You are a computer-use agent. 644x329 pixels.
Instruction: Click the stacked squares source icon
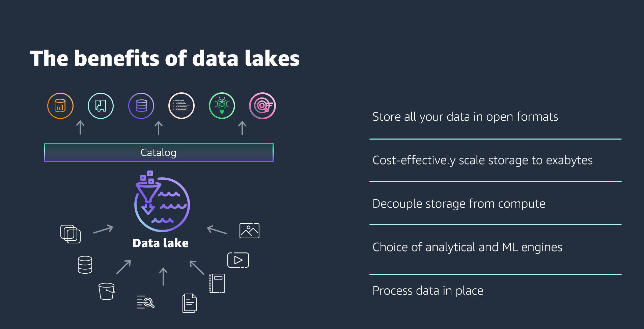coord(71,234)
